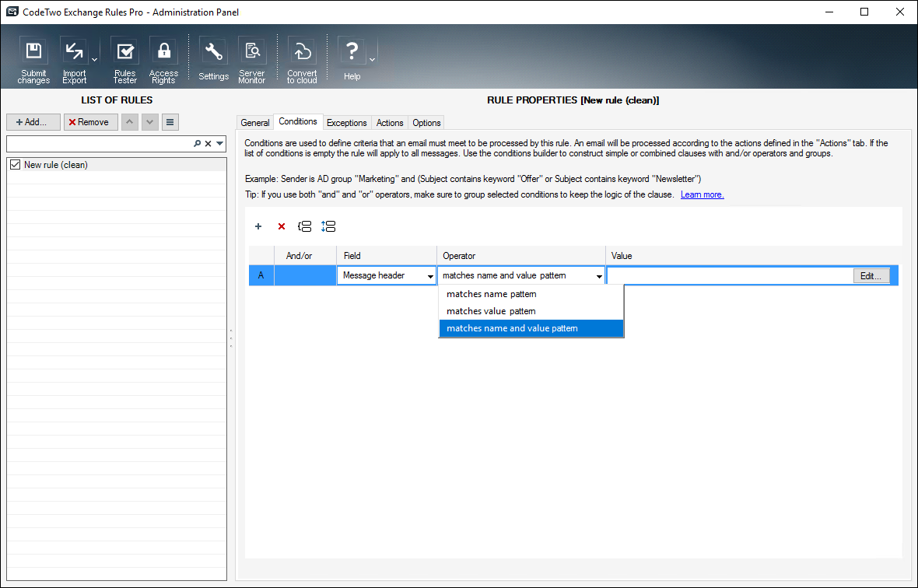The height and width of the screenshot is (588, 918).
Task: Launch the Rules Tester
Action: pyautogui.click(x=124, y=60)
